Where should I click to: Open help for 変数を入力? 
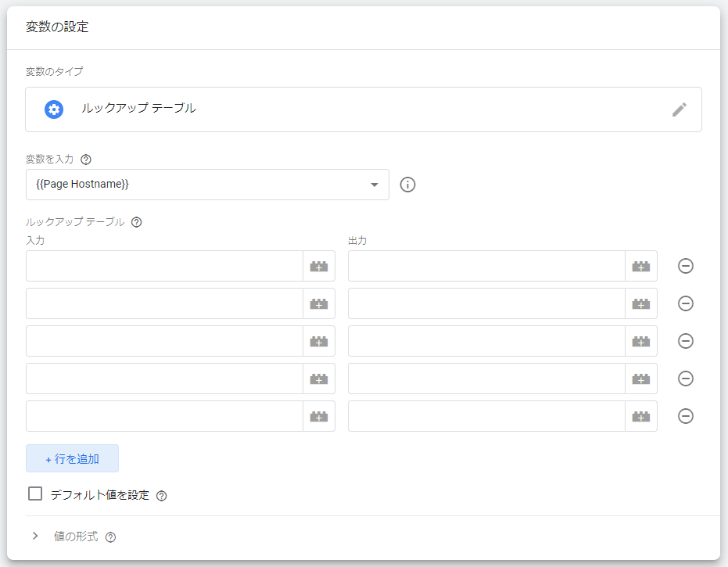tap(86, 160)
